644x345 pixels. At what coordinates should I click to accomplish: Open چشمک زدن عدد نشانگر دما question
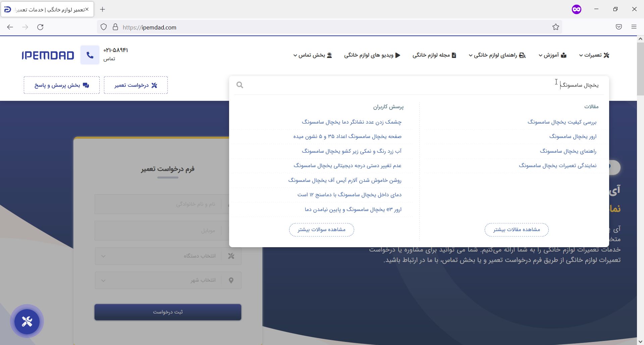[352, 122]
